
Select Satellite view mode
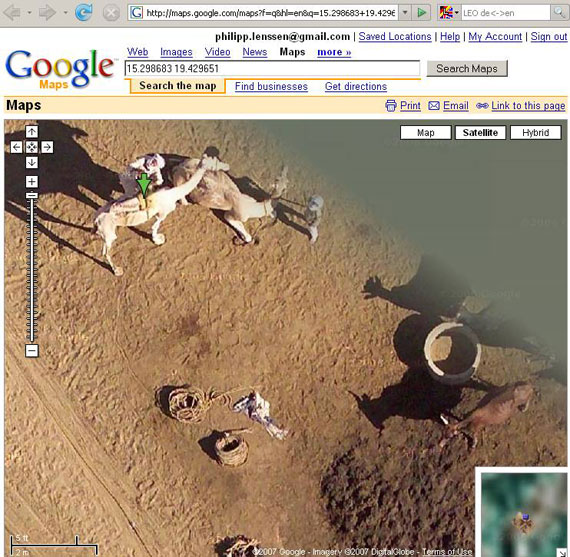click(480, 133)
